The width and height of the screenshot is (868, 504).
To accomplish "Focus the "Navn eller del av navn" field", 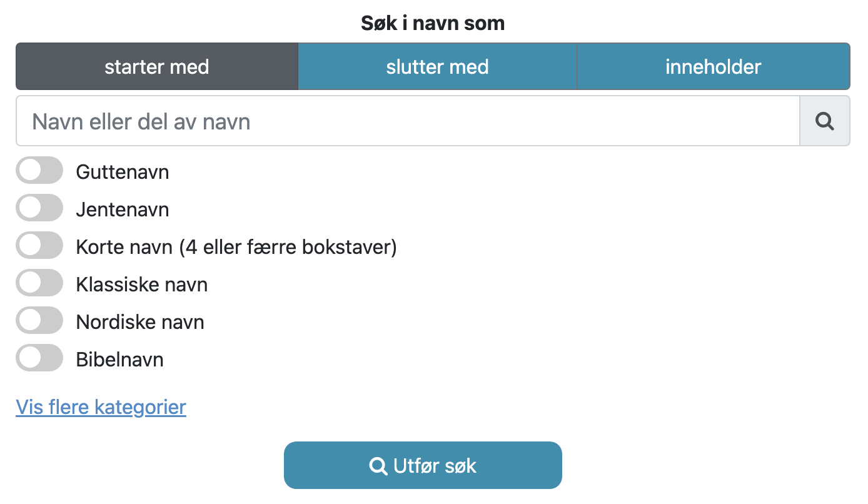I will pos(408,121).
